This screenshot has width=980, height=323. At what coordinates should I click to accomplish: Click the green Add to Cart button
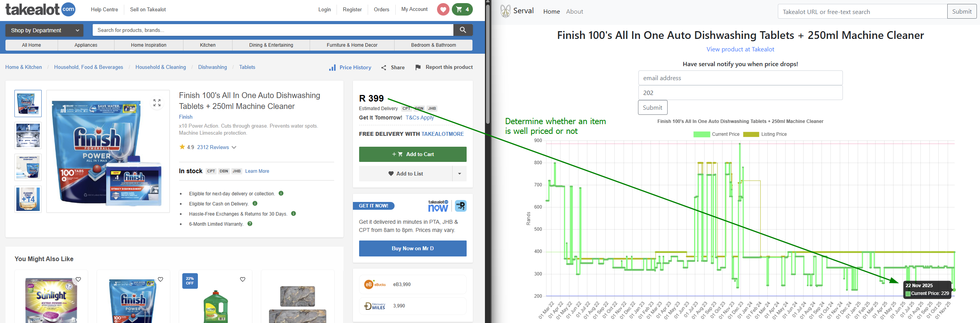412,154
